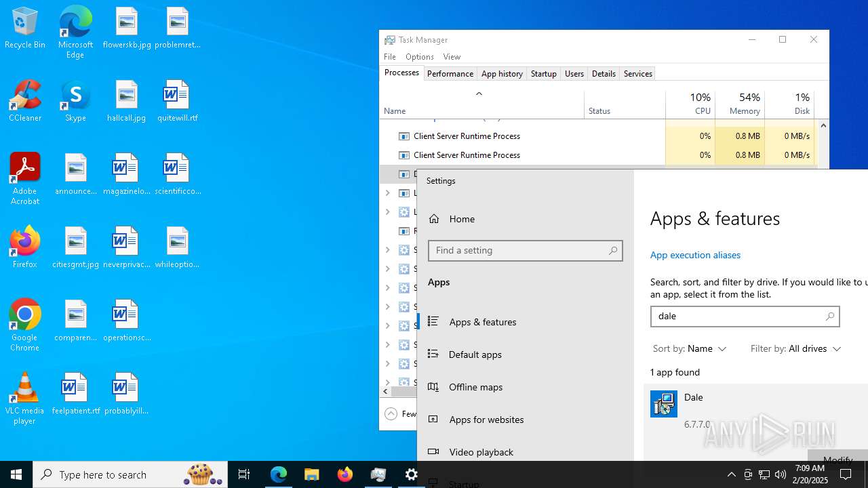Open File Explorer from the taskbar
The image size is (868, 488).
coord(312,474)
